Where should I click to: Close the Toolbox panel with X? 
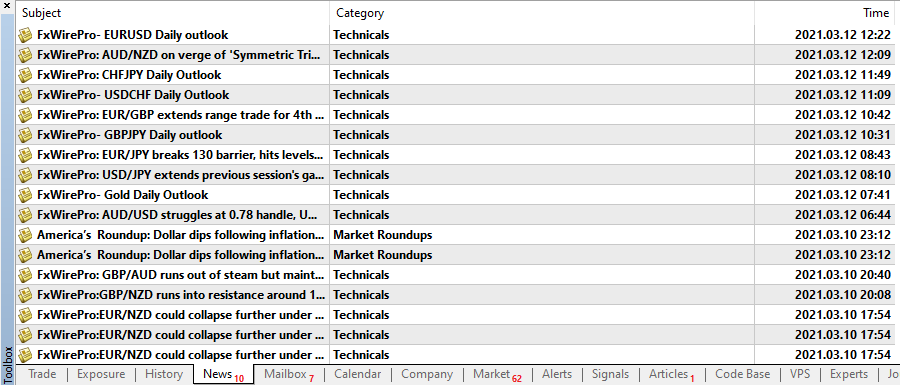pos(7,6)
